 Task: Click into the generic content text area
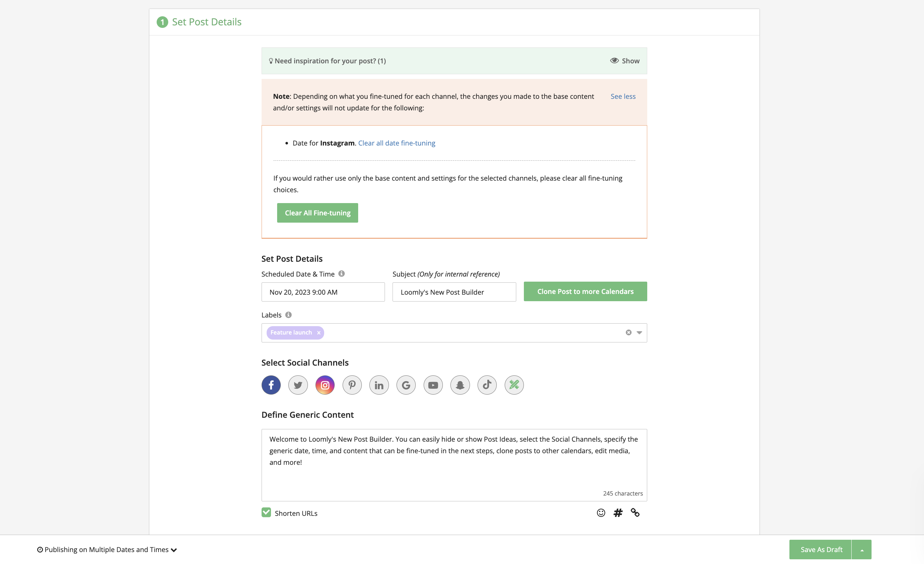point(454,465)
